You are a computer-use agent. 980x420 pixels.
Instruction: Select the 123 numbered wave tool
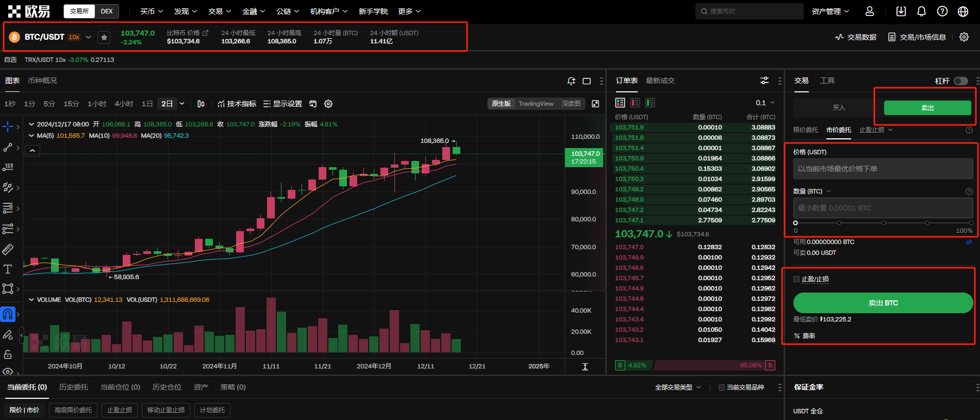pyautogui.click(x=8, y=167)
